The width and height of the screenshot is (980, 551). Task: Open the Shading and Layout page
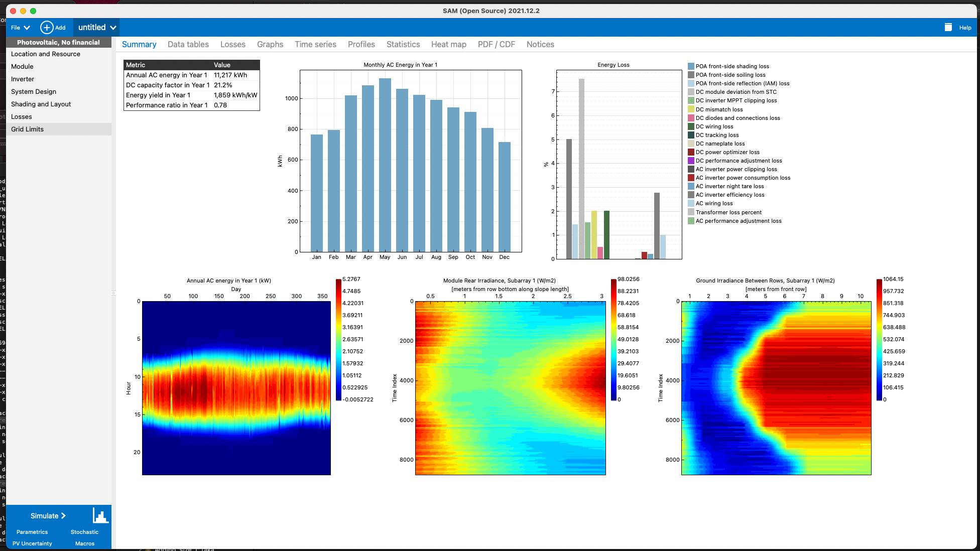41,104
